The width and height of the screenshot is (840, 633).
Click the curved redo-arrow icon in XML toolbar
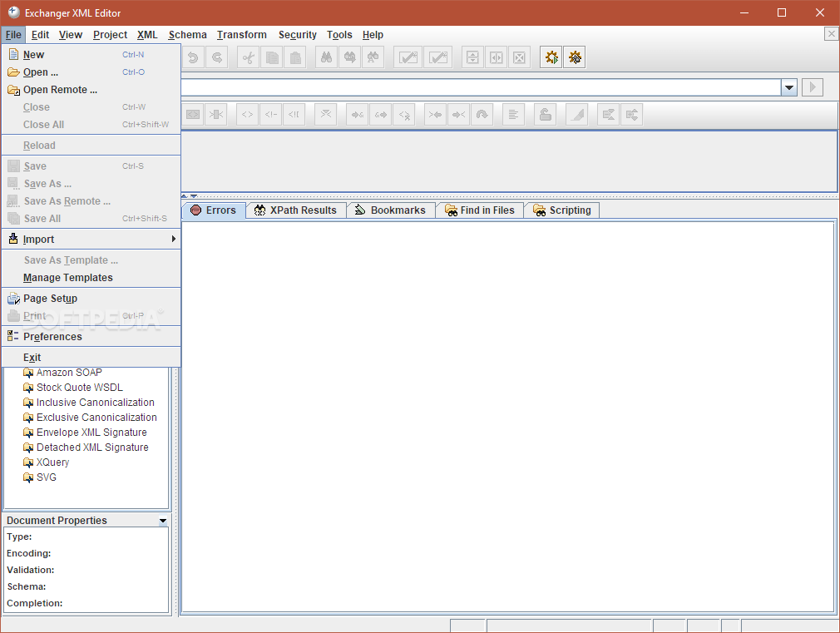482,114
